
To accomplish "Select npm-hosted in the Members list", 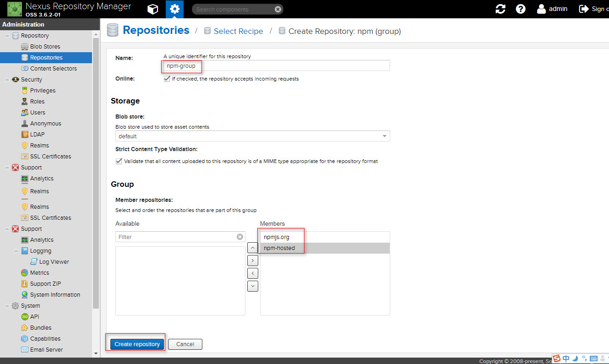I will 325,248.
